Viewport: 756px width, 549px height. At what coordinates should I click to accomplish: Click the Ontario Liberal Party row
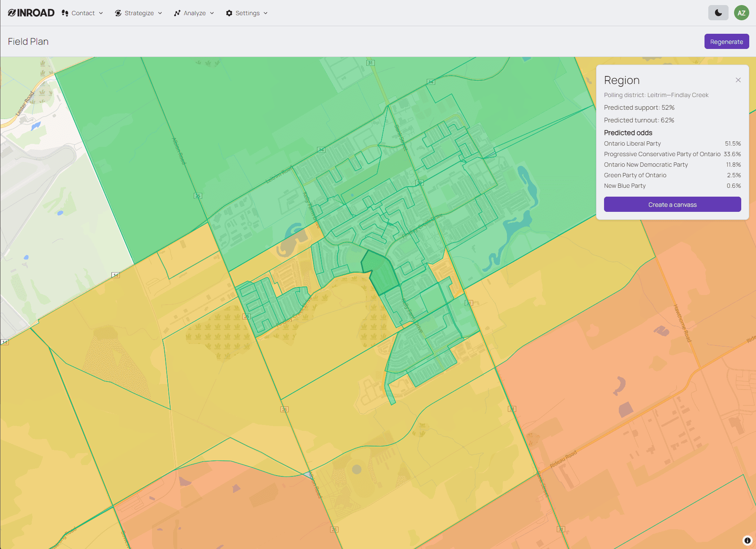672,143
